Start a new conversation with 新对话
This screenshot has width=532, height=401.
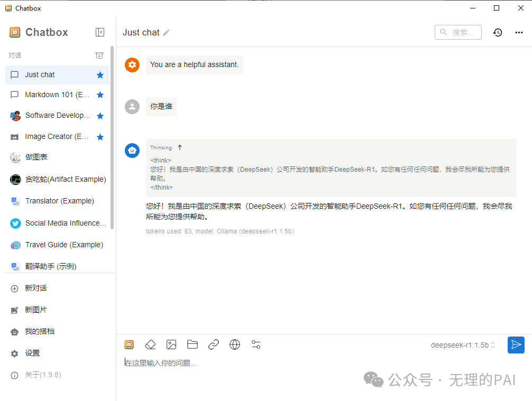57,288
